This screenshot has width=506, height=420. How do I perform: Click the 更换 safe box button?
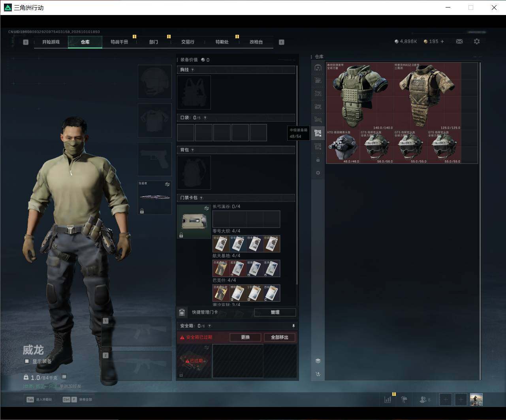(x=245, y=337)
